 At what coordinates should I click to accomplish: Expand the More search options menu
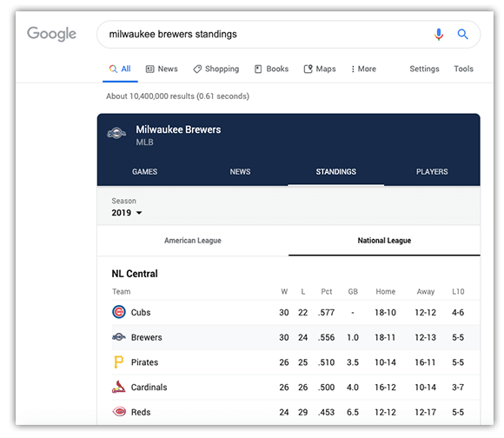point(363,69)
